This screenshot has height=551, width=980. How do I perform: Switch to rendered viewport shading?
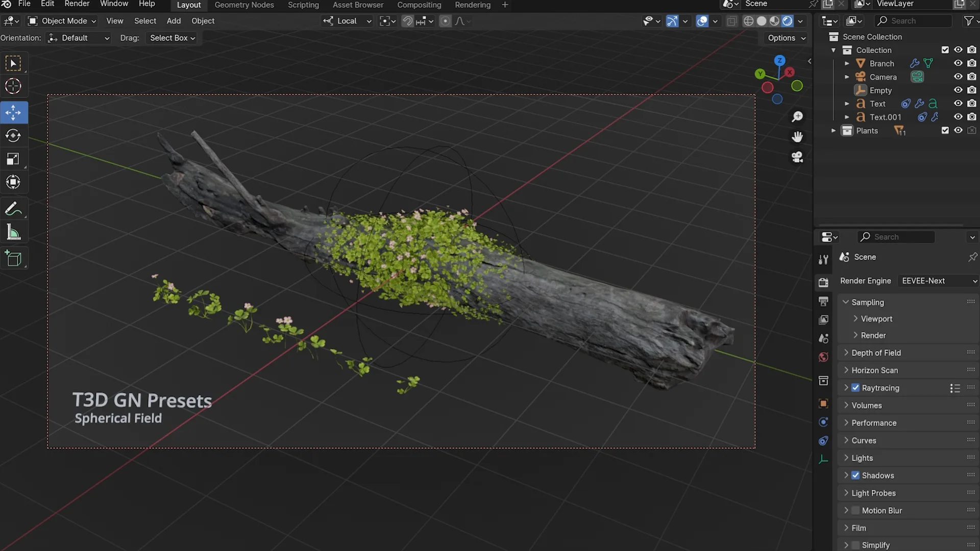[788, 21]
